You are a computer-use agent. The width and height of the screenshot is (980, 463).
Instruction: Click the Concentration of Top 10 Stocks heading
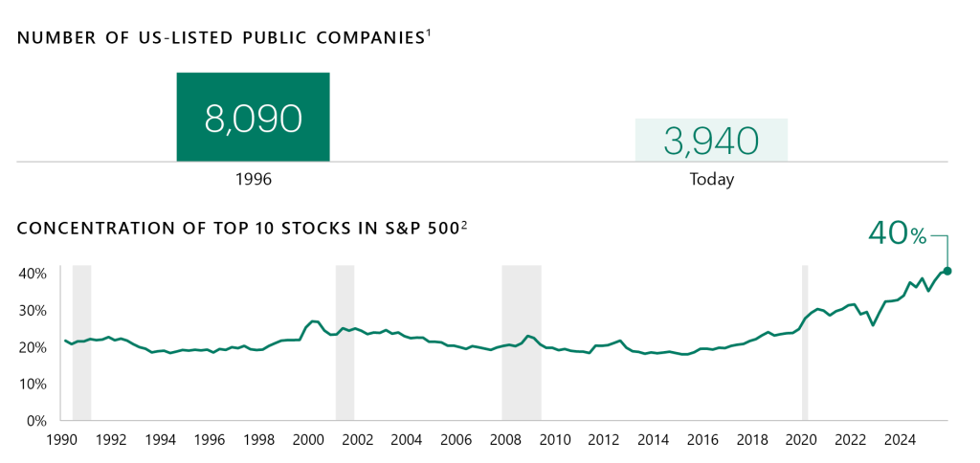coord(237,229)
